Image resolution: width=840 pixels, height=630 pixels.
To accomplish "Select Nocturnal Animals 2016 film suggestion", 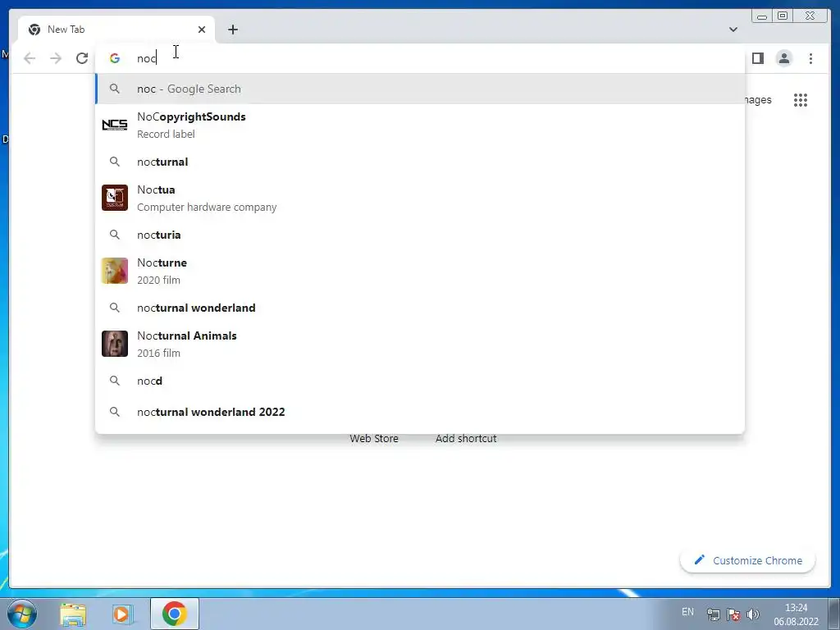I will (420, 344).
